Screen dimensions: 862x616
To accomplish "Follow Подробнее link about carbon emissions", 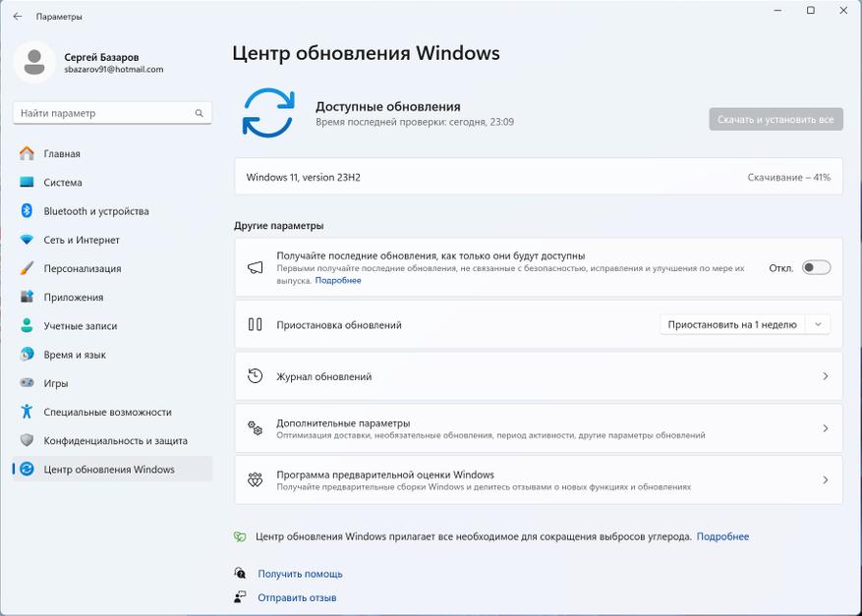I will click(722, 536).
